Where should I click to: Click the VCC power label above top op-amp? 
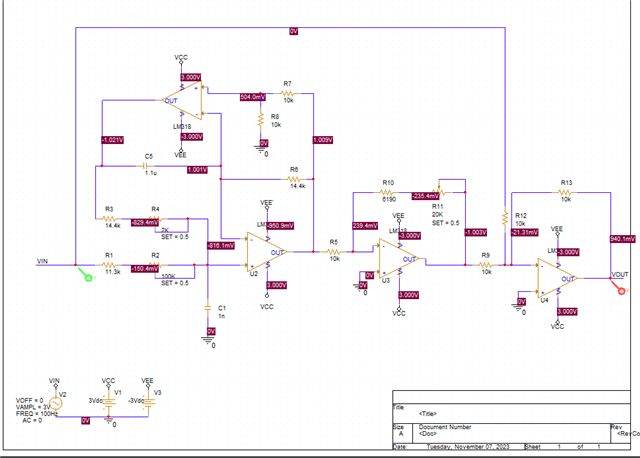point(181,57)
